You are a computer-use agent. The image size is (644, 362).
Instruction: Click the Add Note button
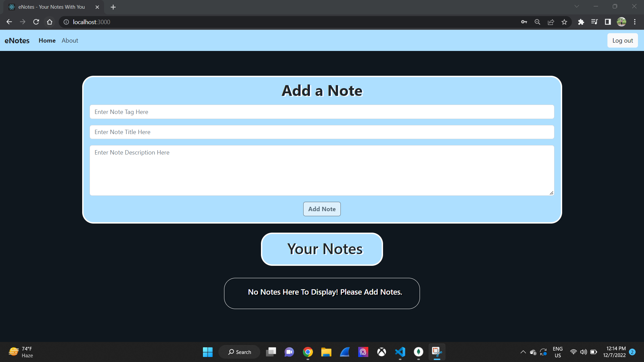pyautogui.click(x=322, y=209)
